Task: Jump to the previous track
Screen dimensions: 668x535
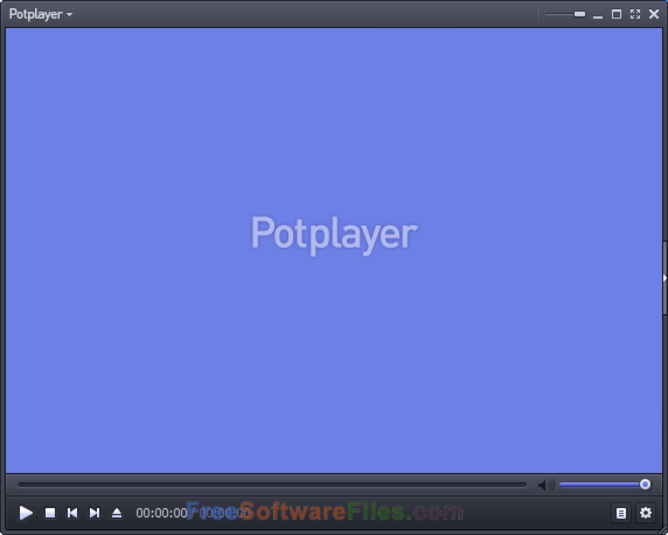Action: click(x=72, y=513)
